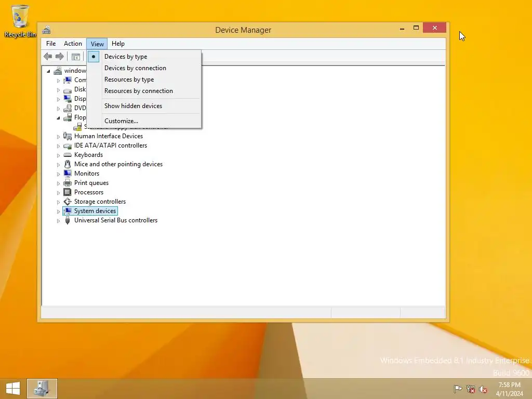This screenshot has width=532, height=399.
Task: Close the open View menu
Action: [97, 44]
